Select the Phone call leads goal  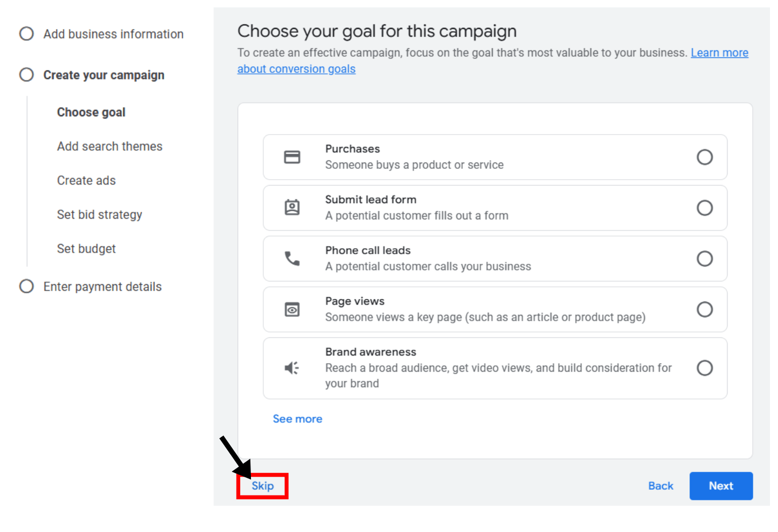coord(705,258)
